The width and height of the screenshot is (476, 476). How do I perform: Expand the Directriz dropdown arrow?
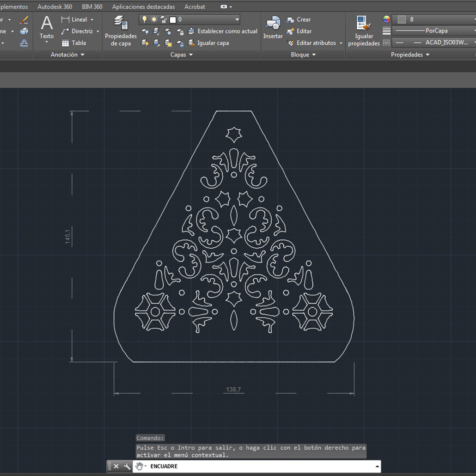[98, 31]
